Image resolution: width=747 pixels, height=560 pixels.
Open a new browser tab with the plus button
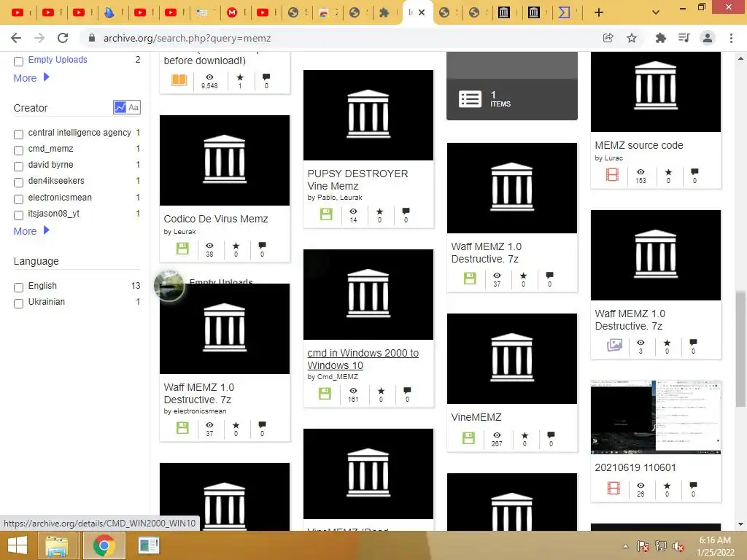tap(599, 13)
